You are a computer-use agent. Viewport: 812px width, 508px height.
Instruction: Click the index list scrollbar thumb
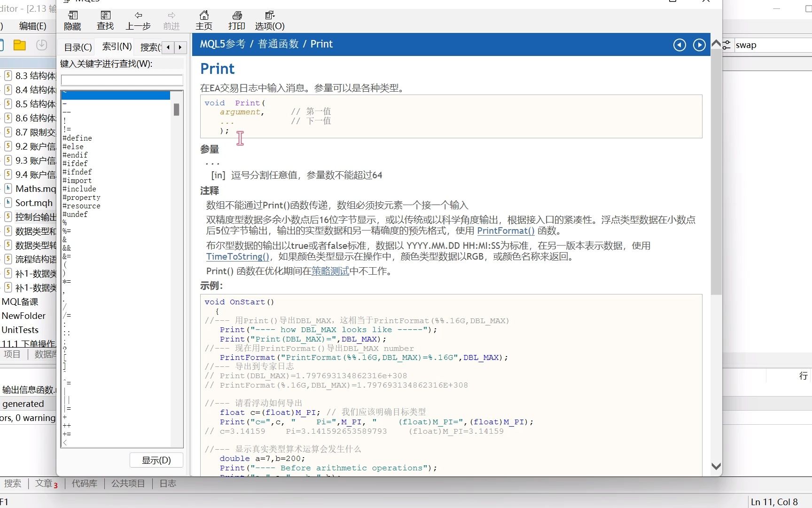pos(177,110)
